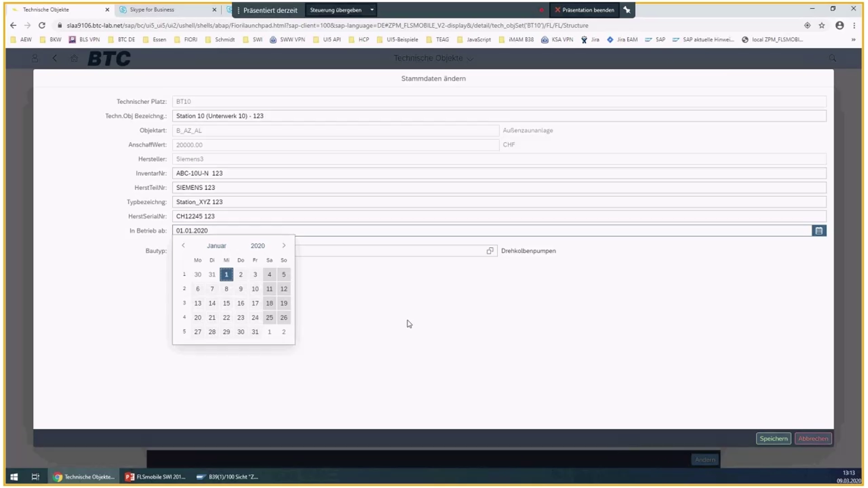The height and width of the screenshot is (488, 868).
Task: Navigate home using the Fiori home icon
Action: 74,58
